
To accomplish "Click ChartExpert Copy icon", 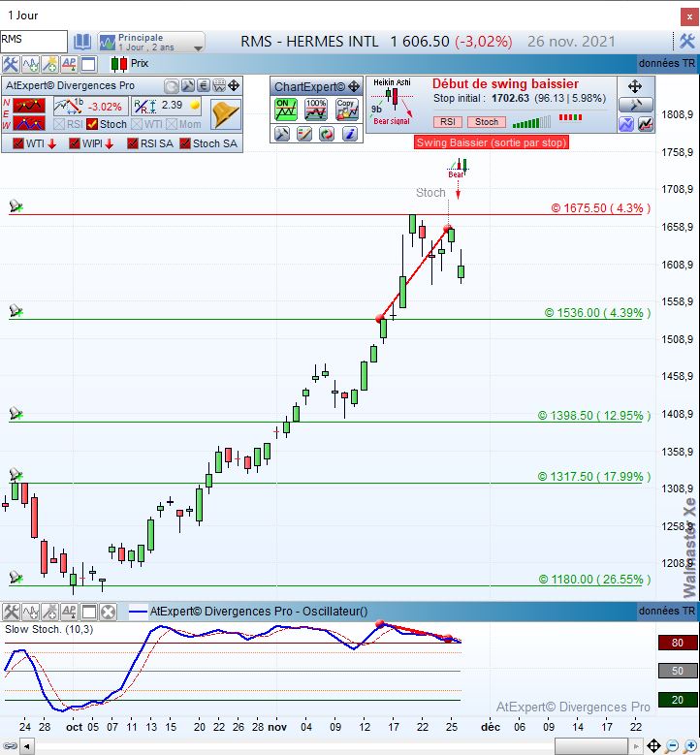I will click(347, 110).
